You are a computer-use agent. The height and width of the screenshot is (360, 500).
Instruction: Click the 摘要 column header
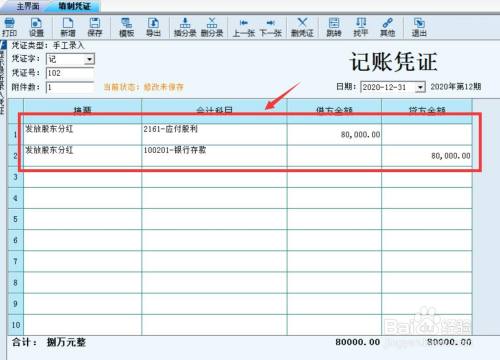point(83,111)
